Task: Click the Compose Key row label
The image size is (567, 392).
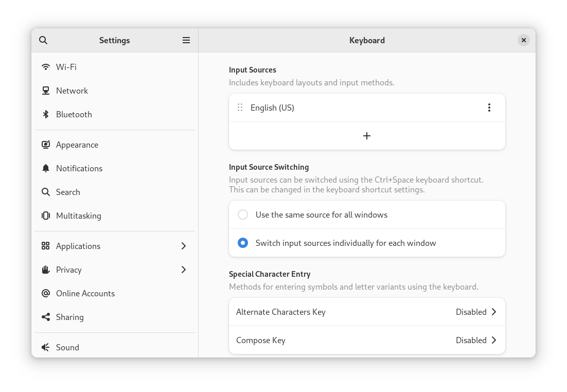Action: (x=261, y=340)
